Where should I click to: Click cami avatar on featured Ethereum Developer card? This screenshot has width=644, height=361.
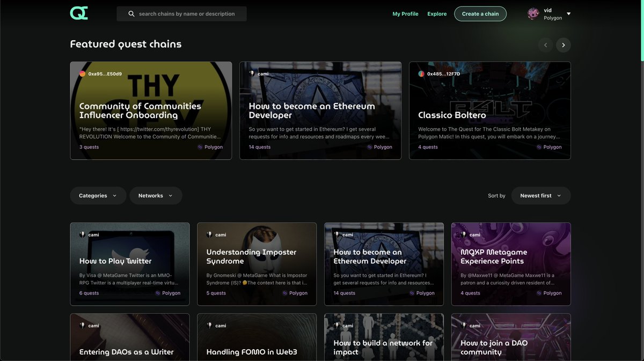[252, 73]
